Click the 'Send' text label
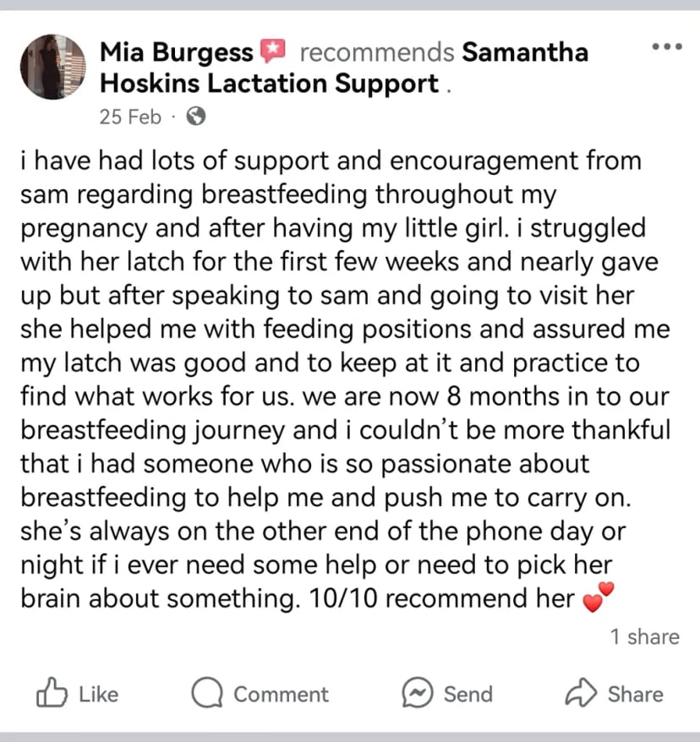700x742 pixels. [x=468, y=694]
